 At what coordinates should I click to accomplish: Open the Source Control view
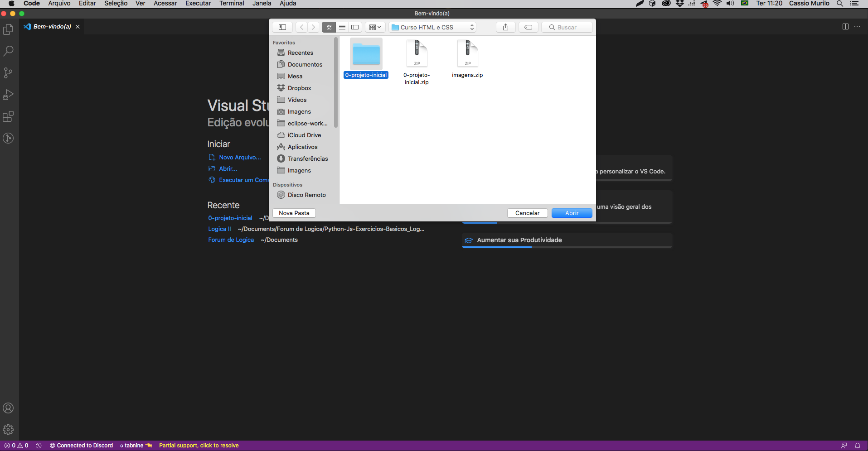click(x=8, y=73)
